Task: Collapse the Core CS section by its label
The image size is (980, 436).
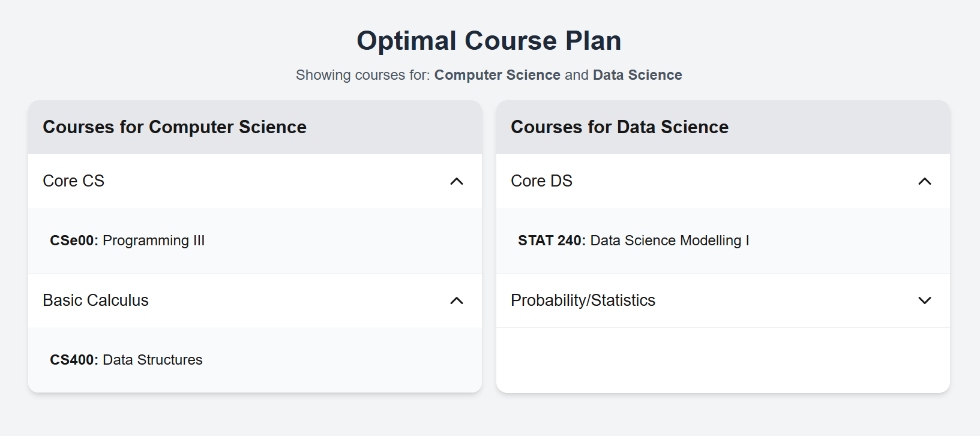Action: pyautogui.click(x=73, y=181)
